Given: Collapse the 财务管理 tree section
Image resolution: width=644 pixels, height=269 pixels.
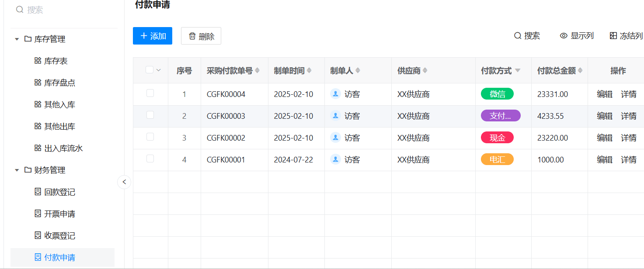Looking at the screenshot, I should tap(17, 170).
